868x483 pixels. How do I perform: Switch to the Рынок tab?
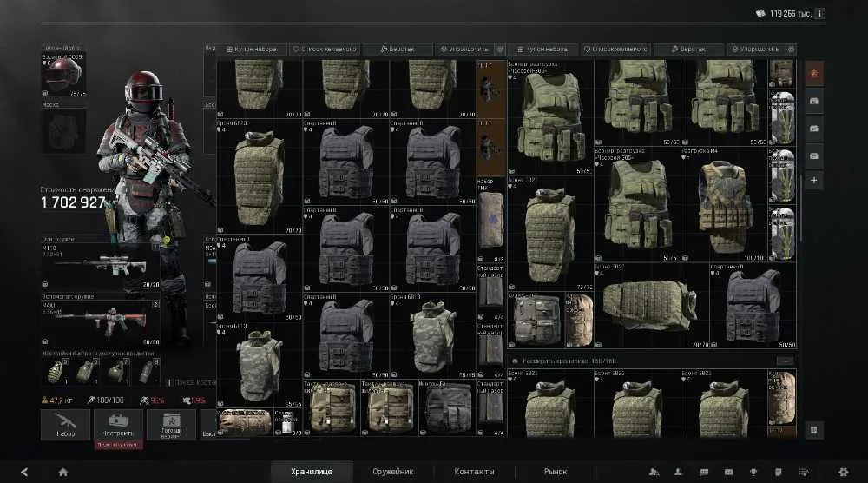tap(556, 472)
